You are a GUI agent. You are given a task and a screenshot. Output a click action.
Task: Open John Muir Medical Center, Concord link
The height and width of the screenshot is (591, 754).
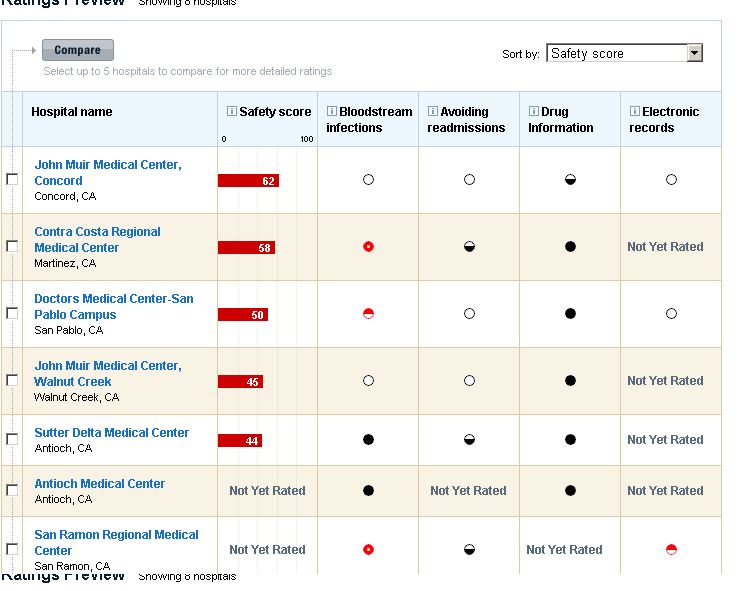tap(108, 173)
